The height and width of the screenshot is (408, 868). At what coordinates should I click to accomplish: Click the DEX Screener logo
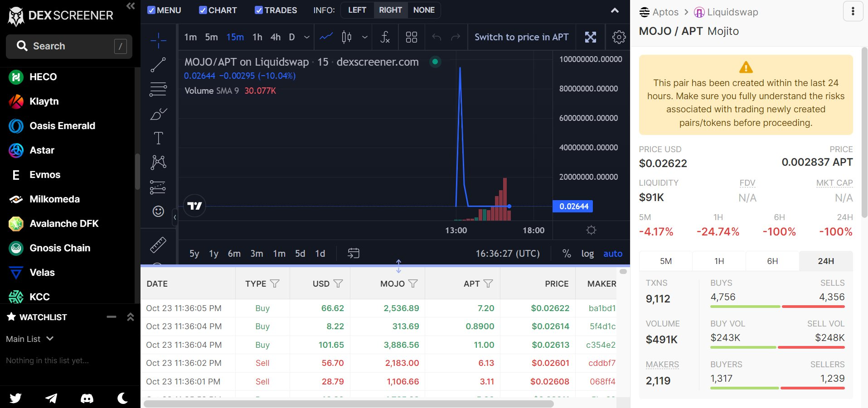61,16
